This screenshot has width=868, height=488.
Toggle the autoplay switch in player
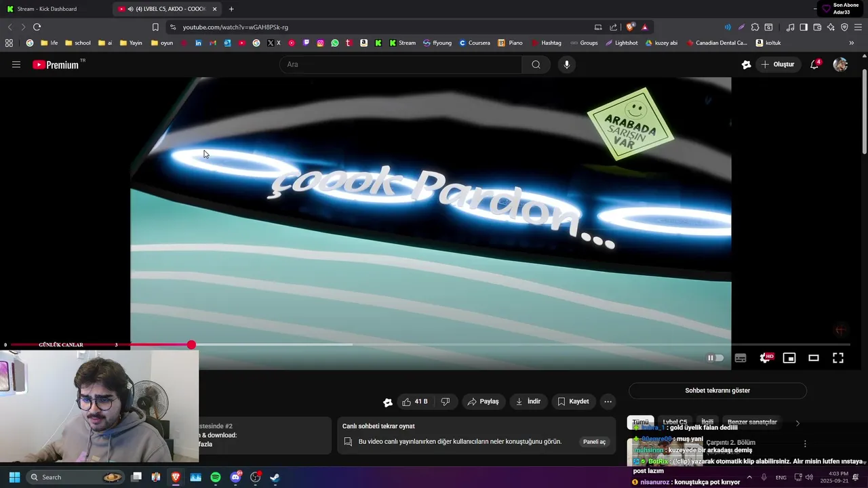click(x=715, y=358)
